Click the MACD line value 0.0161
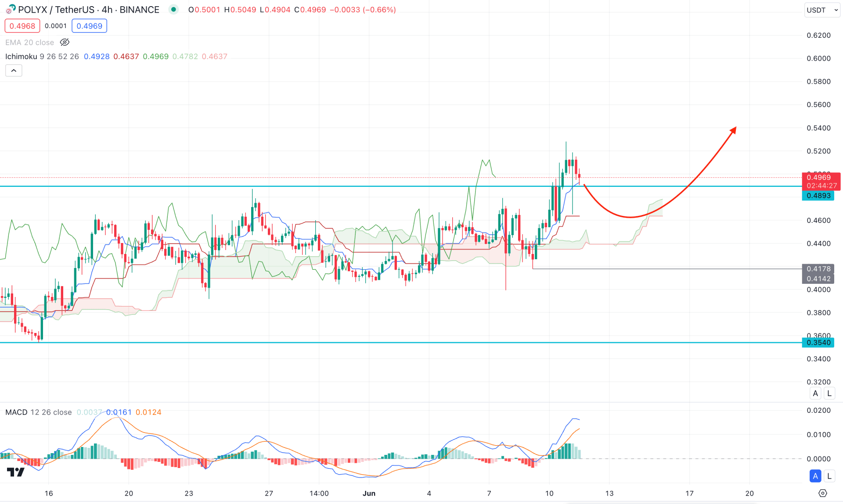 [x=119, y=412]
